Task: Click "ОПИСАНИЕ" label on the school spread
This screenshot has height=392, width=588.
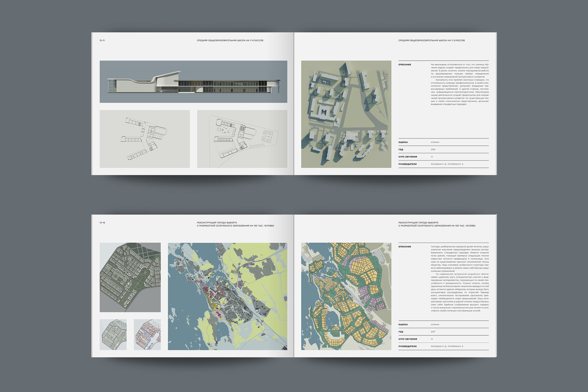Action: 404,65
